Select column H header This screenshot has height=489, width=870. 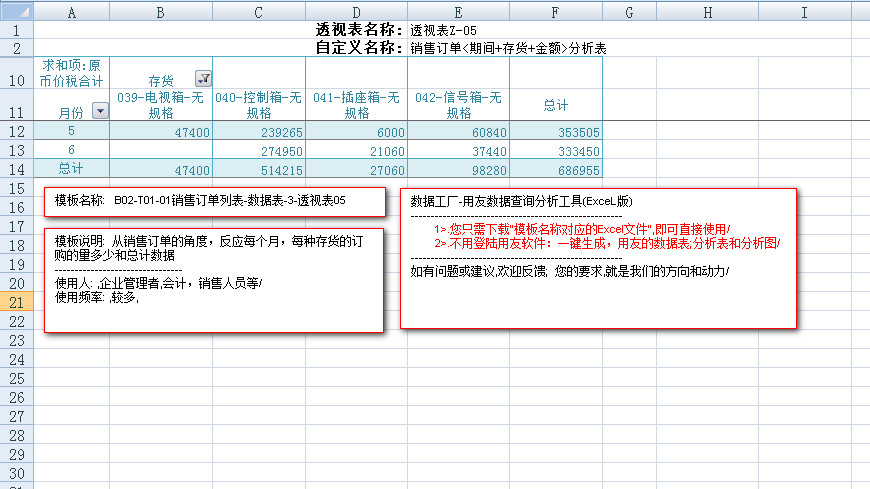pyautogui.click(x=707, y=12)
